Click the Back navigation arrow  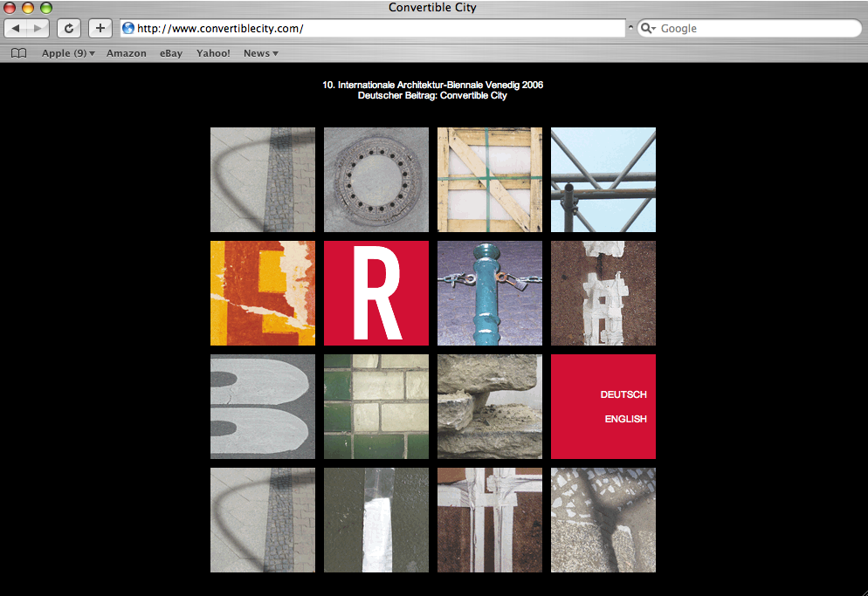pos(17,29)
